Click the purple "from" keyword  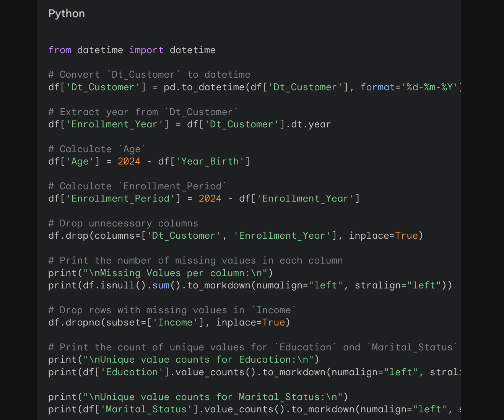tap(60, 50)
